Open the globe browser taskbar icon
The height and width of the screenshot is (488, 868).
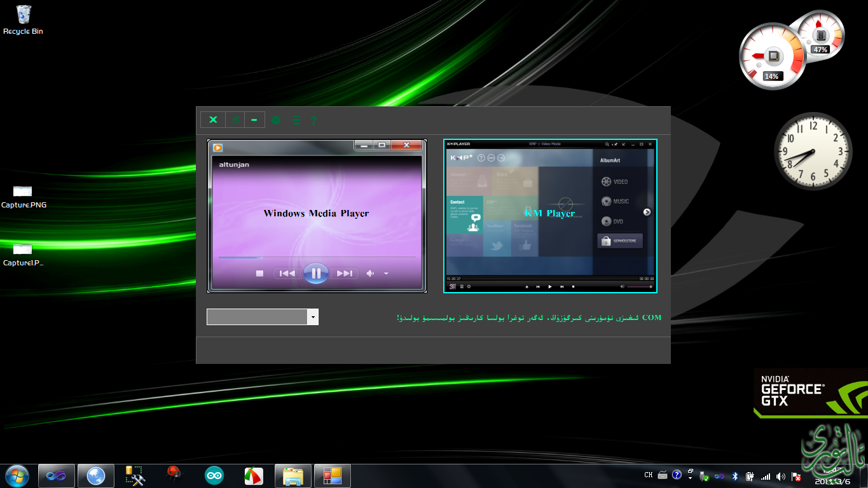96,475
